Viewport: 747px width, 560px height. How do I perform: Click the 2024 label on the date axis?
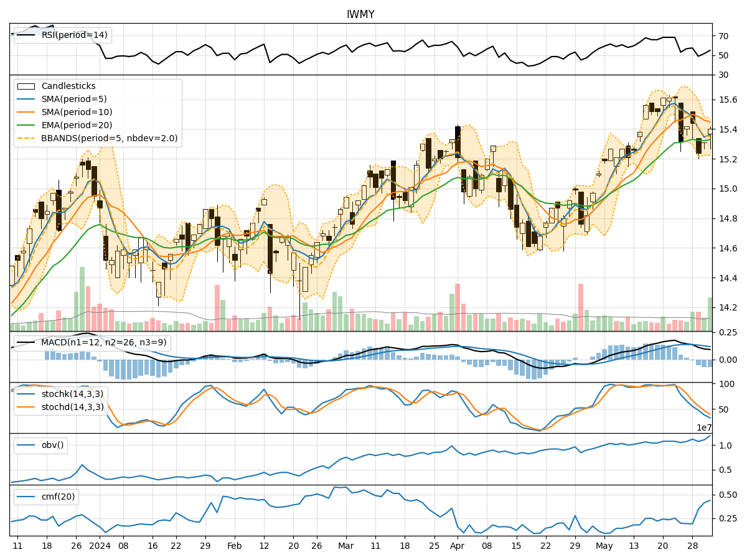tap(100, 546)
